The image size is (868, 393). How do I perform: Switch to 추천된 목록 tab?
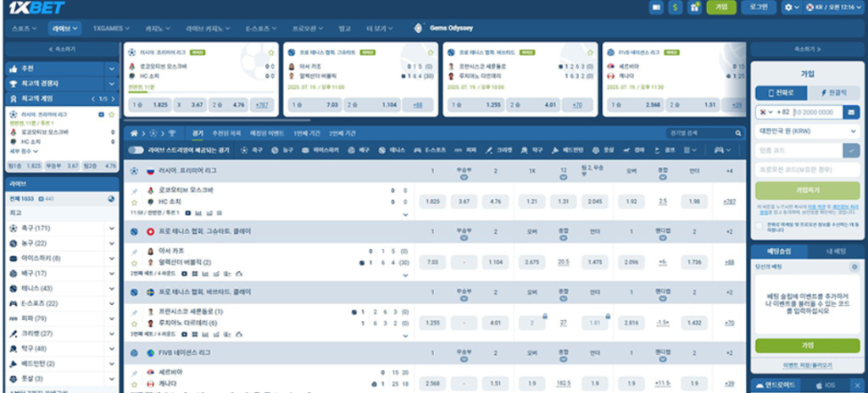coord(226,133)
